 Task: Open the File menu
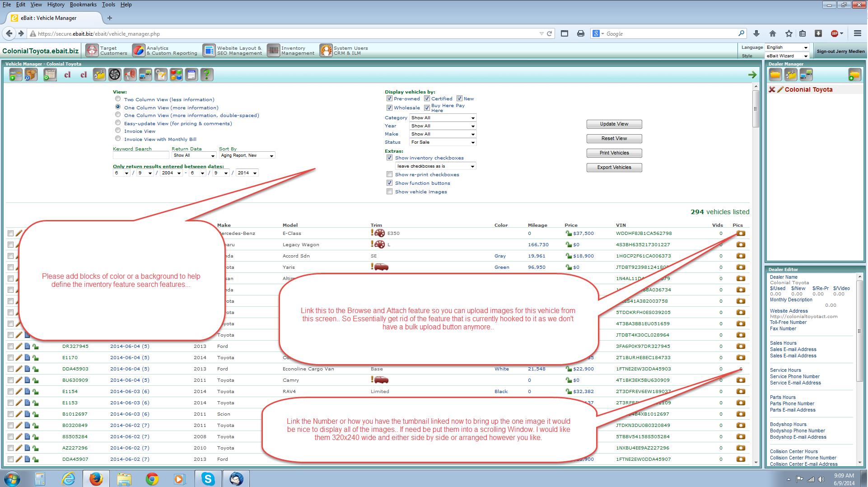click(x=7, y=5)
